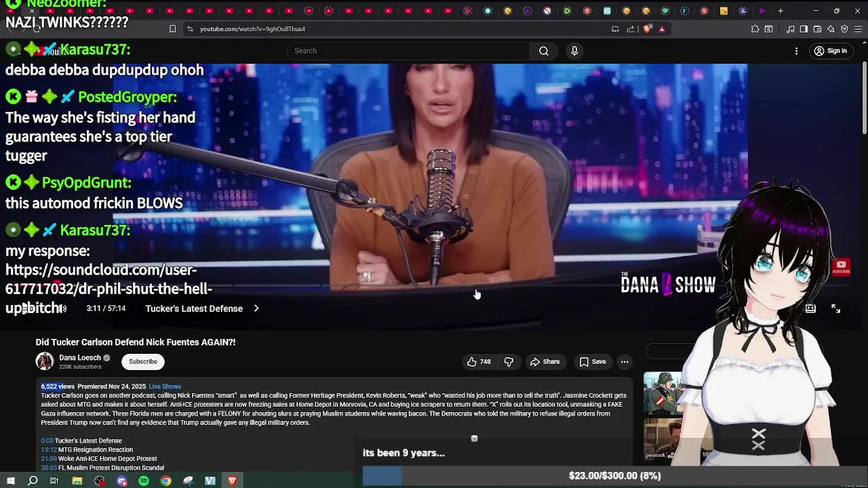The image size is (868, 488).
Task: Open Spotify from the taskbar
Action: coord(144,481)
